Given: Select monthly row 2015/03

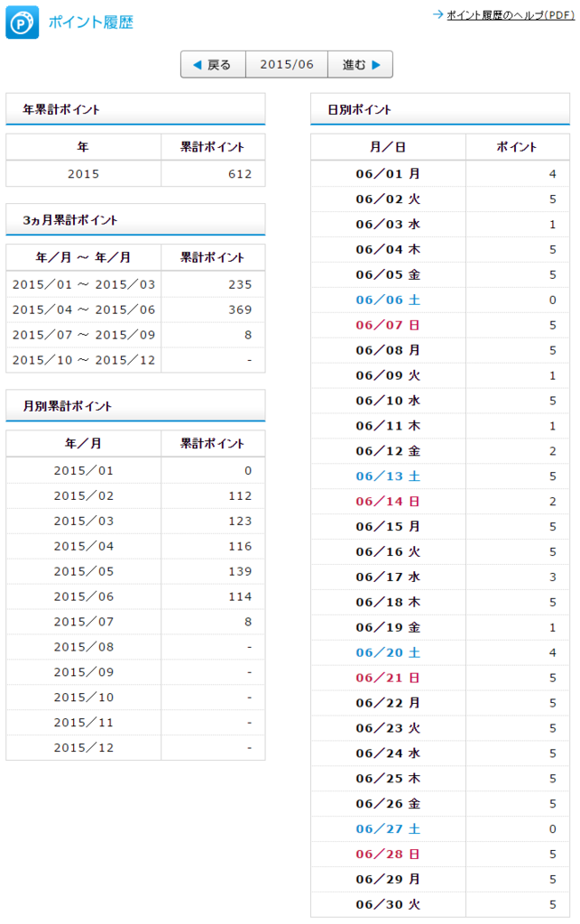Looking at the screenshot, I should (x=135, y=521).
